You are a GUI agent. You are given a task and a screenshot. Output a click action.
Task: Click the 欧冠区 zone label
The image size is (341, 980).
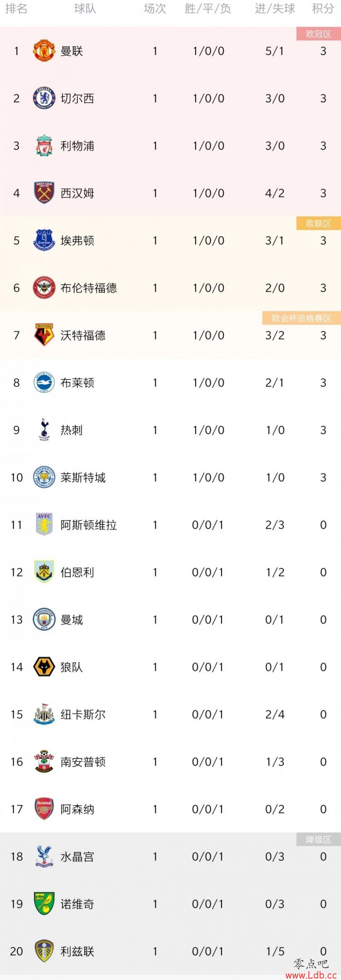click(318, 34)
